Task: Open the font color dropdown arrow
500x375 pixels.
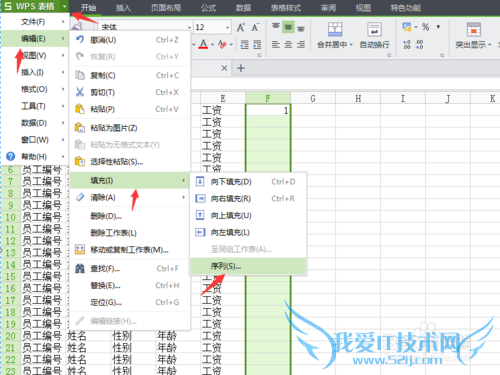Action: click(212, 45)
